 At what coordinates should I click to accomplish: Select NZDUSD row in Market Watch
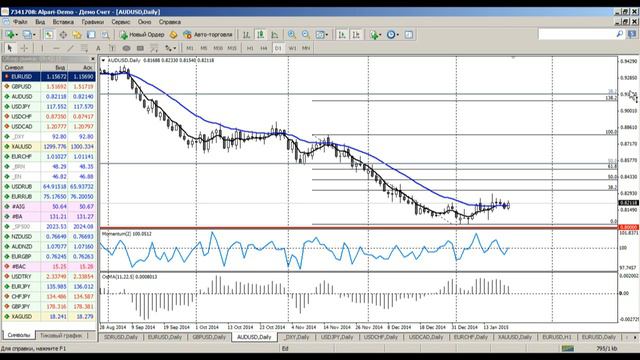pyautogui.click(x=49, y=236)
